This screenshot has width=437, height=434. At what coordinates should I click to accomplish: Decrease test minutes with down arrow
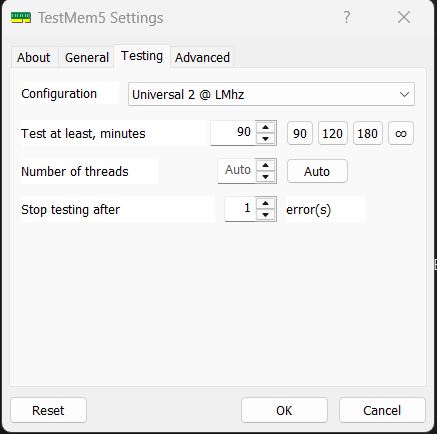click(x=266, y=139)
